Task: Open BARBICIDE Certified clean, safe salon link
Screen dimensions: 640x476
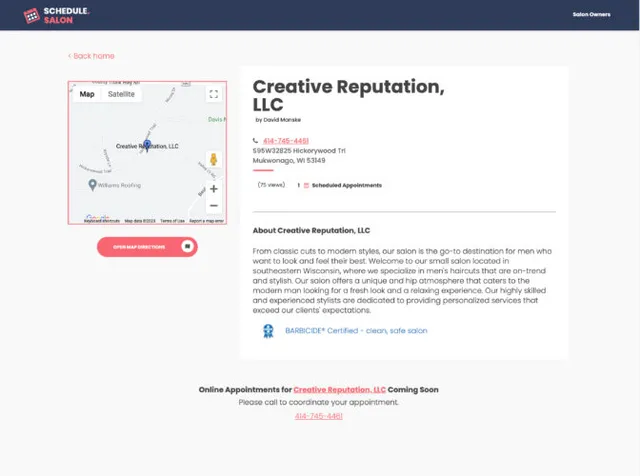Action: pyautogui.click(x=356, y=331)
